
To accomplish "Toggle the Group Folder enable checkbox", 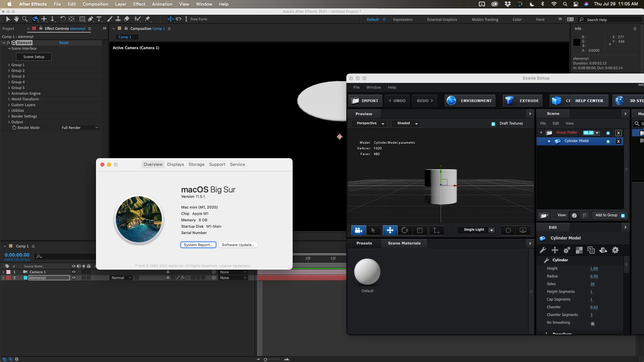I will (x=608, y=133).
